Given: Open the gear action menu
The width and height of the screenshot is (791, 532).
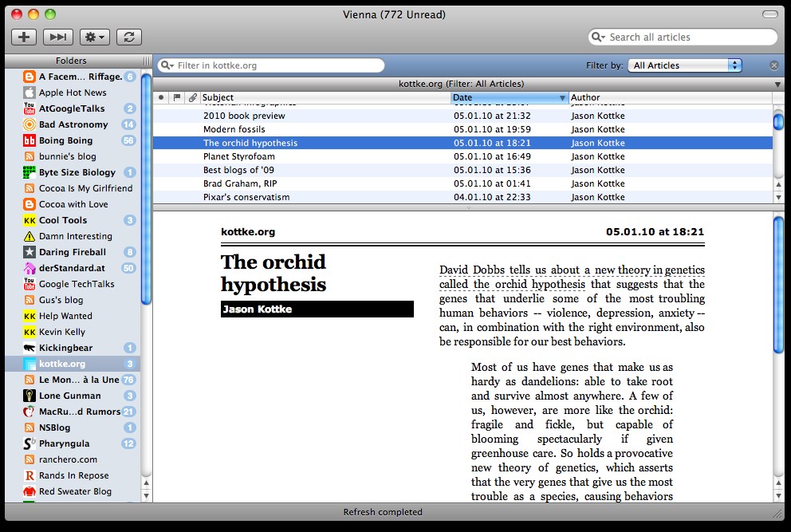Looking at the screenshot, I should (x=95, y=37).
